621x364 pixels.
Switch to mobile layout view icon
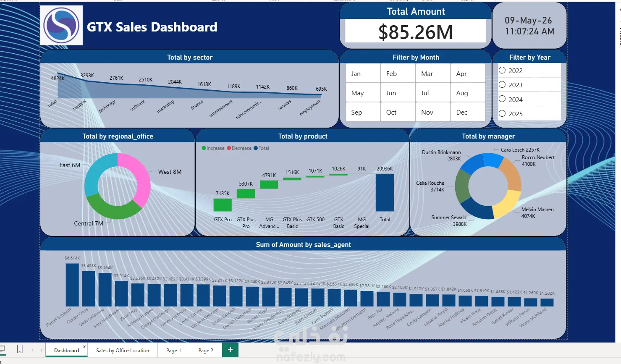point(20,349)
